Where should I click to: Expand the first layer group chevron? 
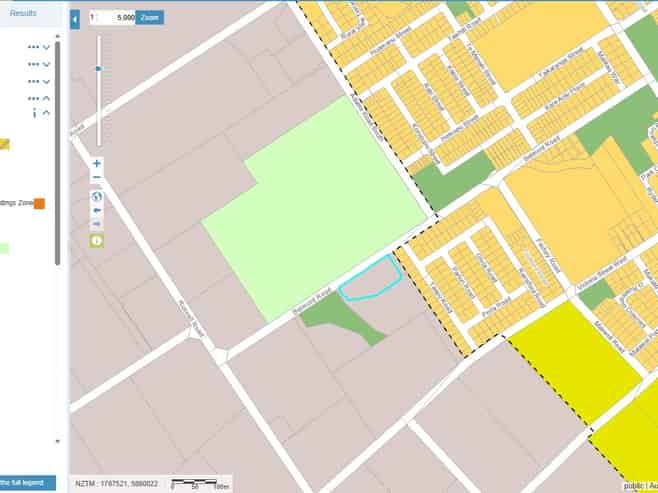[x=46, y=47]
